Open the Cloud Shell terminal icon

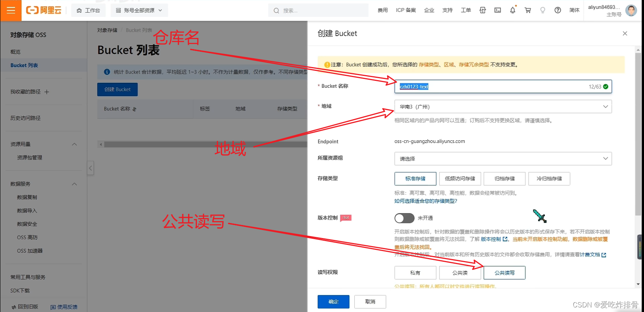[498, 10]
